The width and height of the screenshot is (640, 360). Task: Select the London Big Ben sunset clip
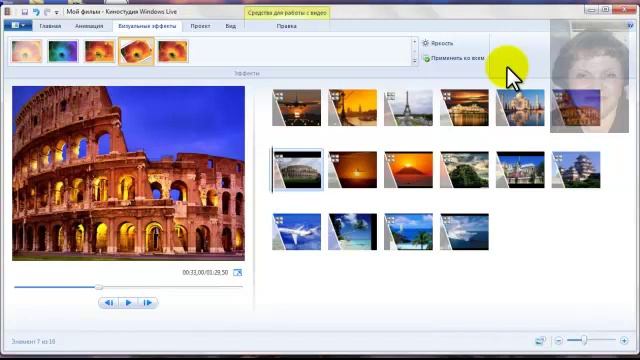click(353, 108)
